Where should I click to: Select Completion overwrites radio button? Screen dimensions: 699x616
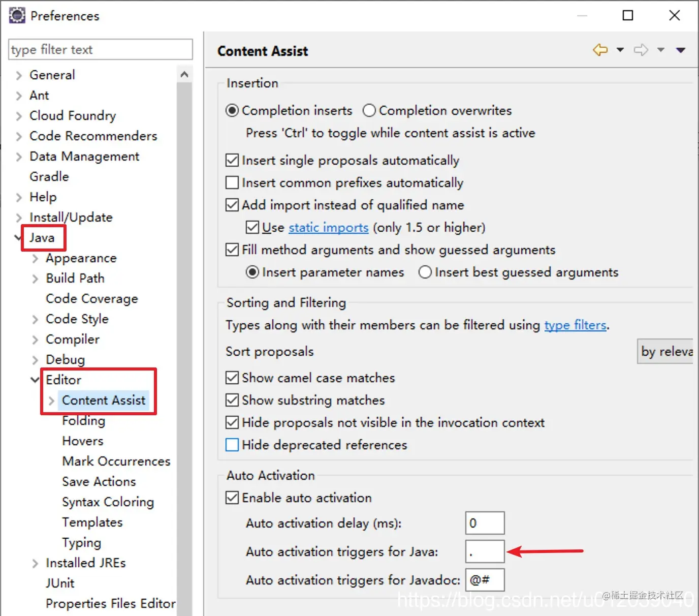click(369, 110)
